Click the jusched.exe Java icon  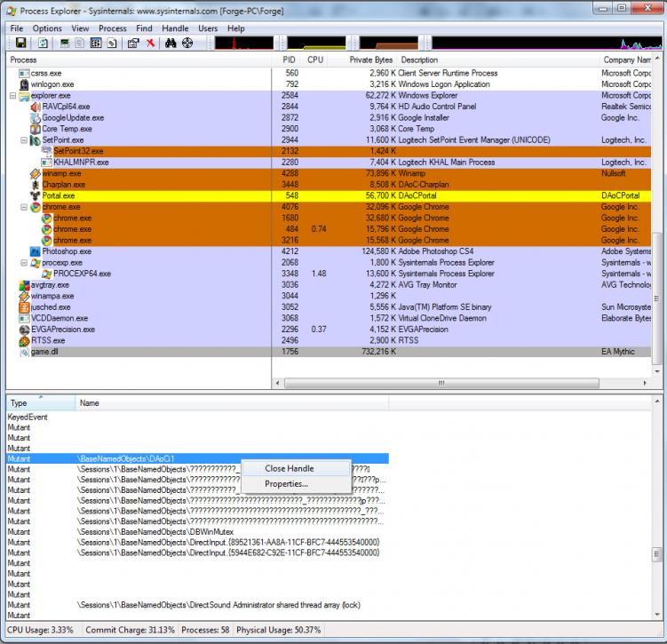(x=24, y=307)
